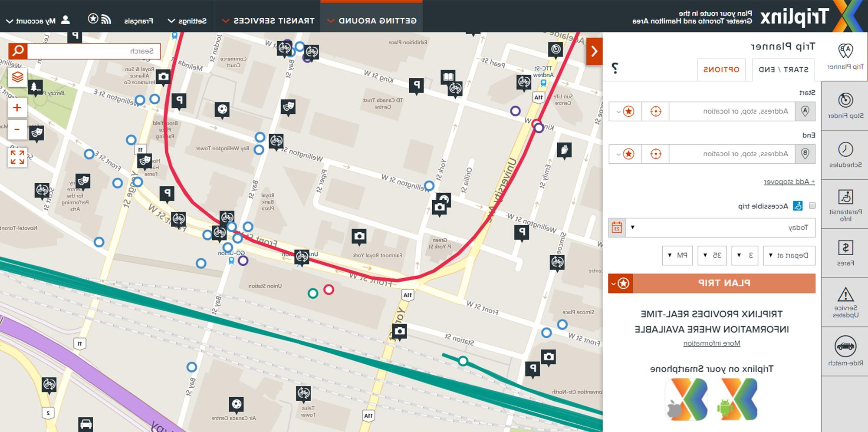Image resolution: width=868 pixels, height=432 pixels.
Task: Select the GO-Union station marker
Action: pyautogui.click(x=231, y=261)
